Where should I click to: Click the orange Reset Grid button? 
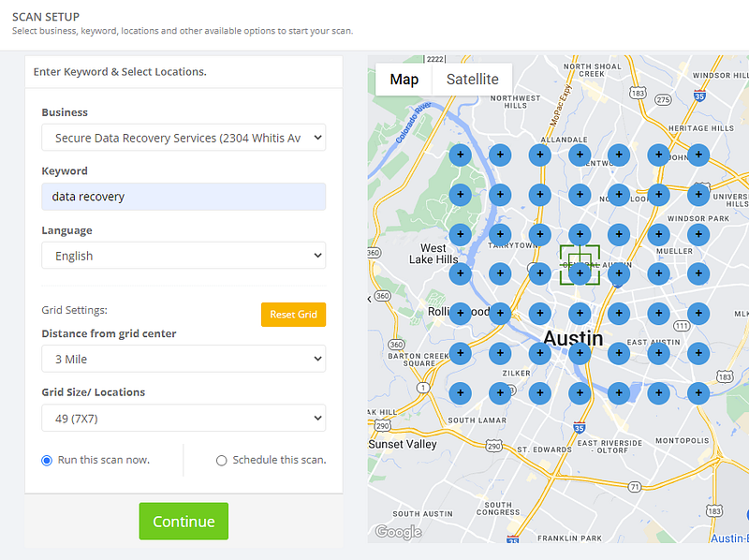pos(293,315)
